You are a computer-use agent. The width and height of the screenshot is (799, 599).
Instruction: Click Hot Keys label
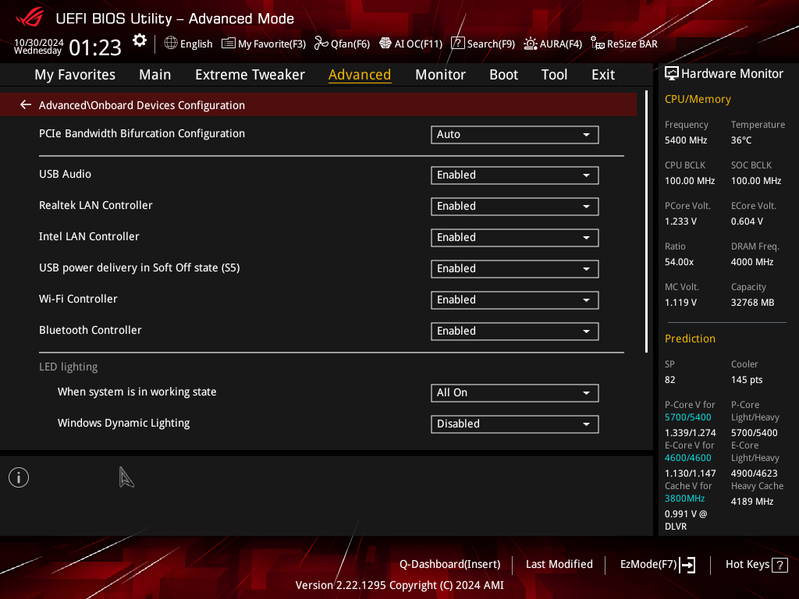pos(747,564)
